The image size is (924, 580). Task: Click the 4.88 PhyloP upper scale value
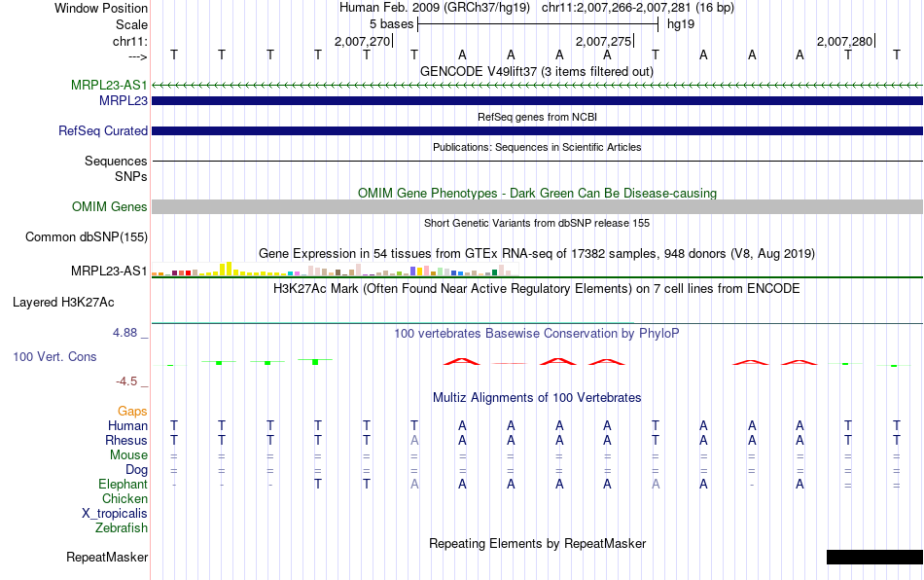pos(124,333)
